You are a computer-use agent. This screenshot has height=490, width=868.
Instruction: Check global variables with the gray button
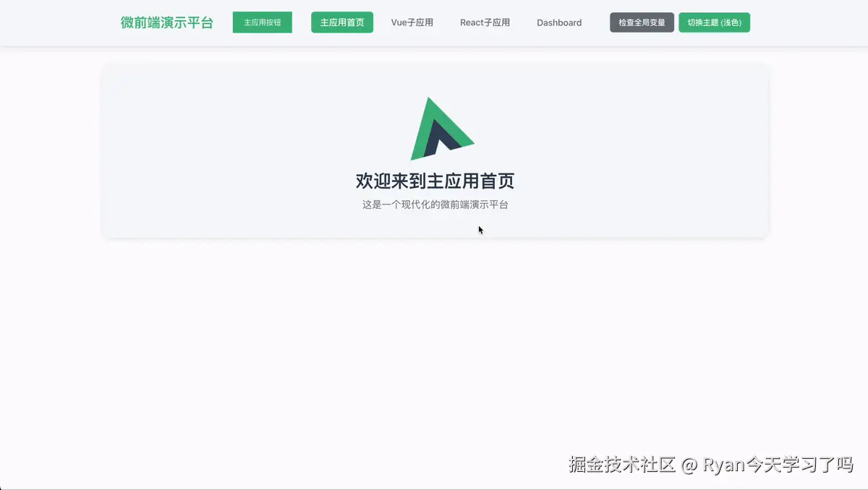(x=642, y=22)
